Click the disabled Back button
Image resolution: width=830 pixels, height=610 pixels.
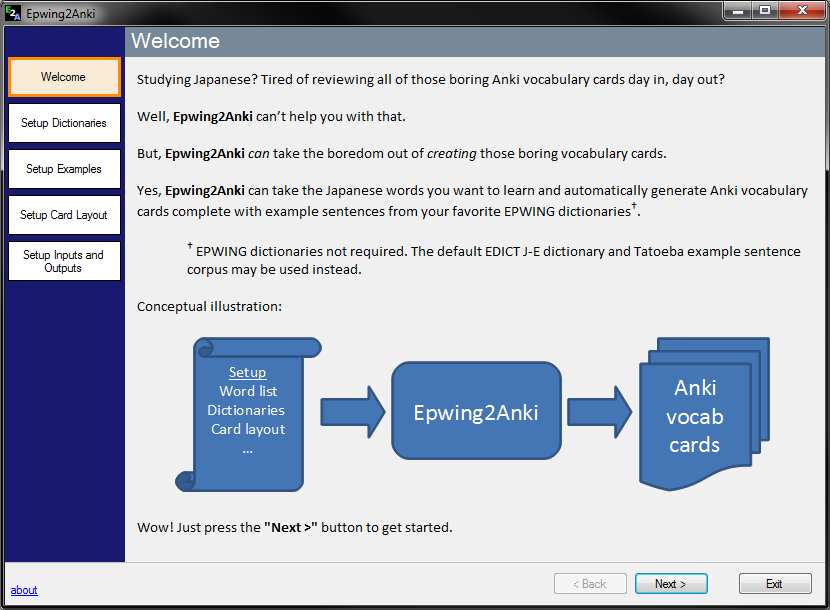coord(590,583)
